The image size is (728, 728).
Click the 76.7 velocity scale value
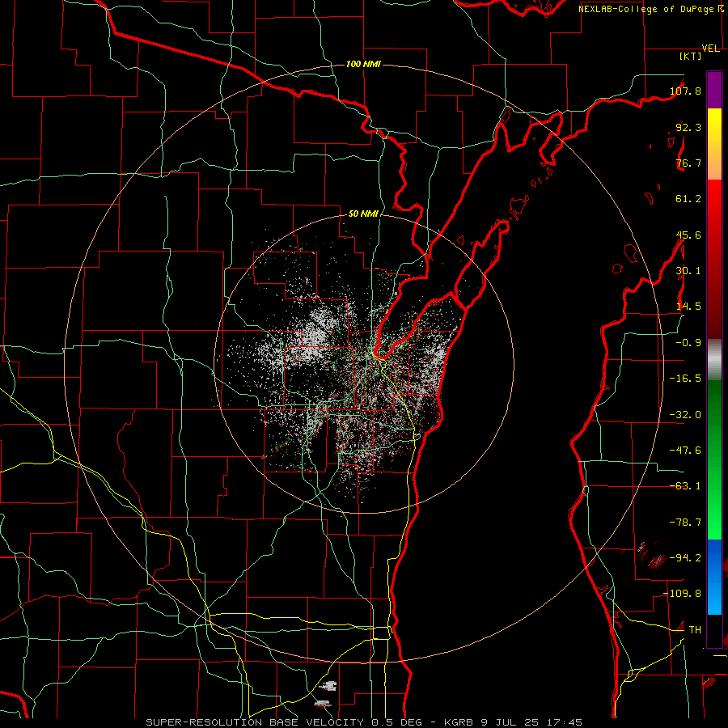(x=688, y=163)
